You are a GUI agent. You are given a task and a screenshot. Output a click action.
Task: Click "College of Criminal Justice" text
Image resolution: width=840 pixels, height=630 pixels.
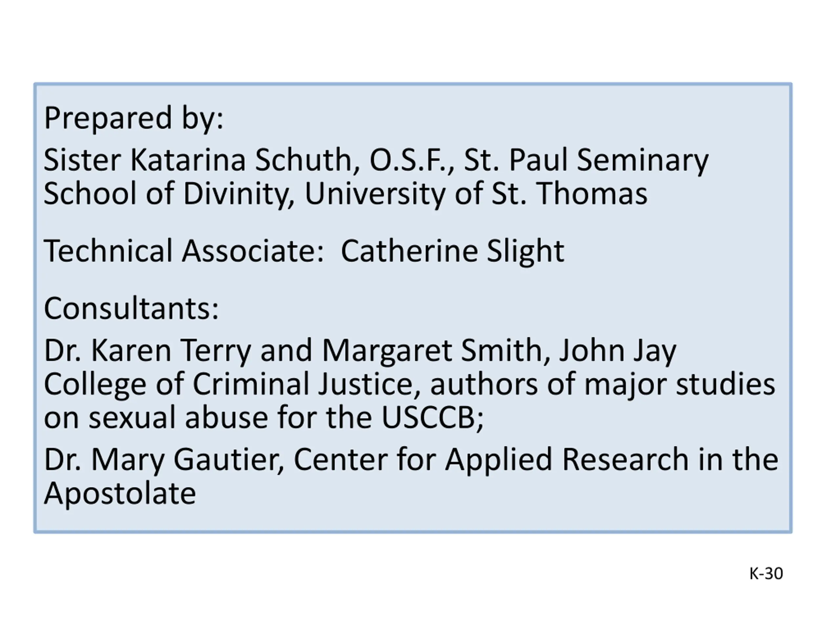[232, 384]
